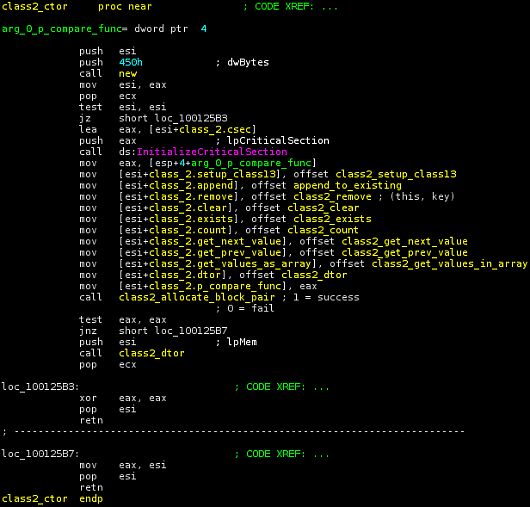Image resolution: width=530 pixels, height=507 pixels.
Task: Select the new function call operand
Action: pyautogui.click(x=128, y=73)
